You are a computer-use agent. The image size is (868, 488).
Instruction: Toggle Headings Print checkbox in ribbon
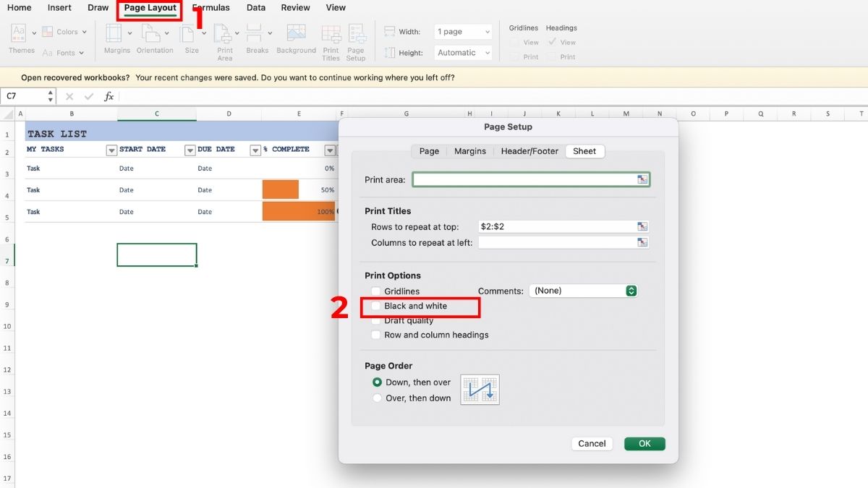(552, 56)
